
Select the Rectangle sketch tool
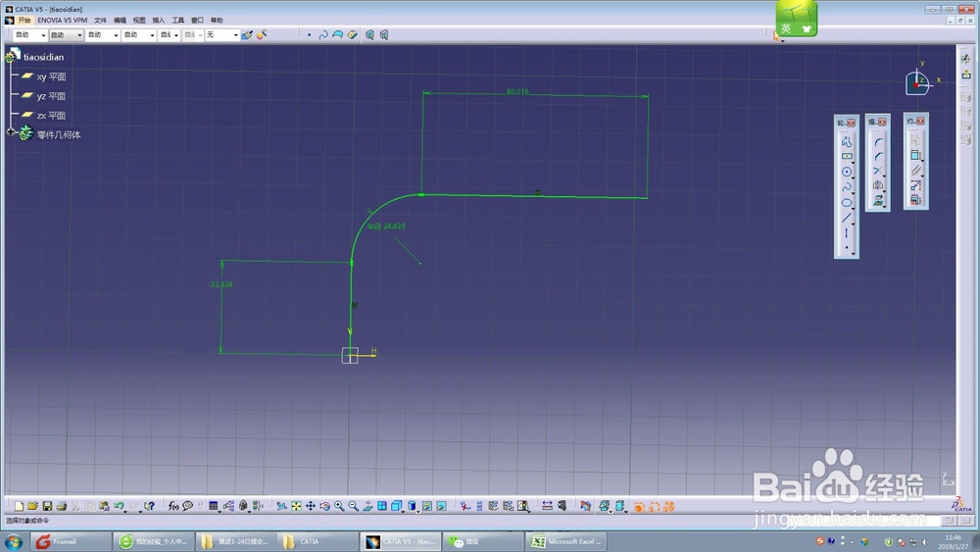pyautogui.click(x=847, y=156)
